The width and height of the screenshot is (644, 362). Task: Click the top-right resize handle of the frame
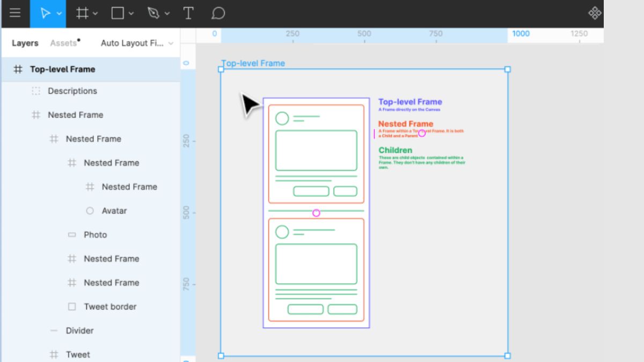pos(508,69)
